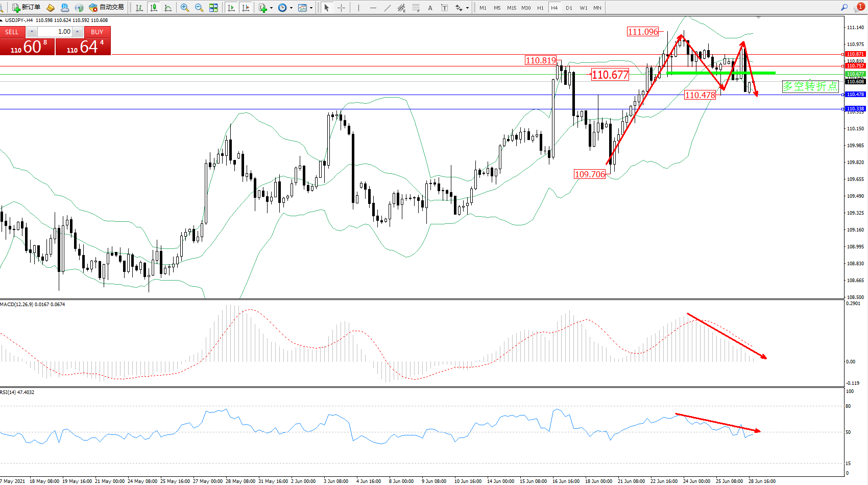The height and width of the screenshot is (485, 868).
Task: Toggle AutoTrading (自动交易) on or off
Action: click(x=107, y=7)
